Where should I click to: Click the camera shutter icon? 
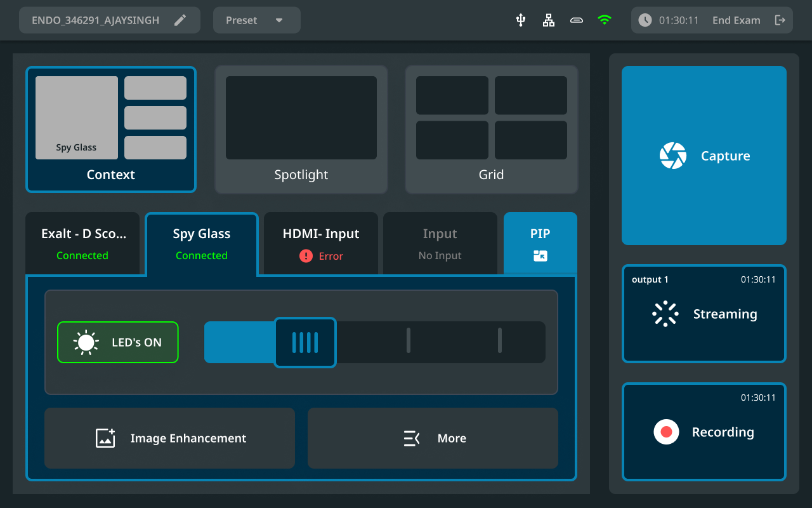click(x=673, y=156)
